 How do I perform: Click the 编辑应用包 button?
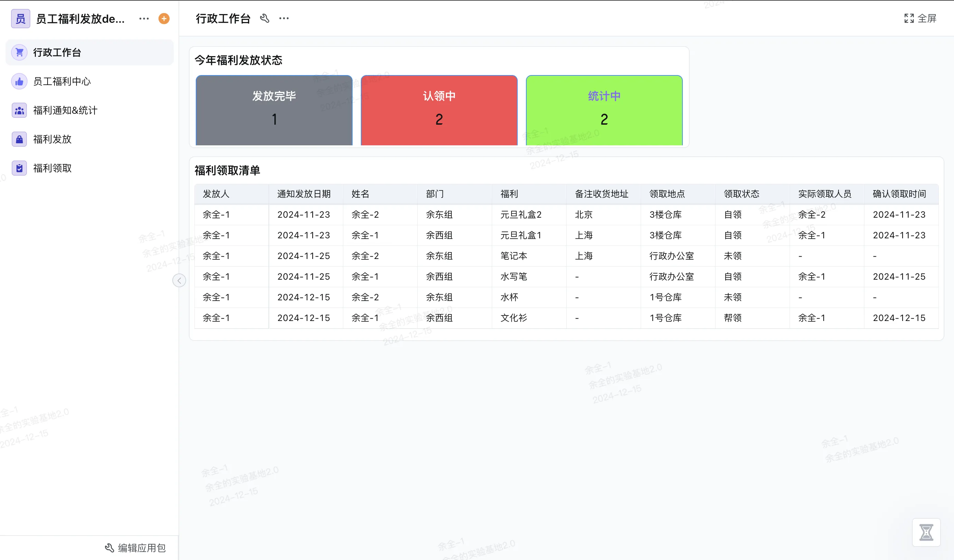(135, 548)
